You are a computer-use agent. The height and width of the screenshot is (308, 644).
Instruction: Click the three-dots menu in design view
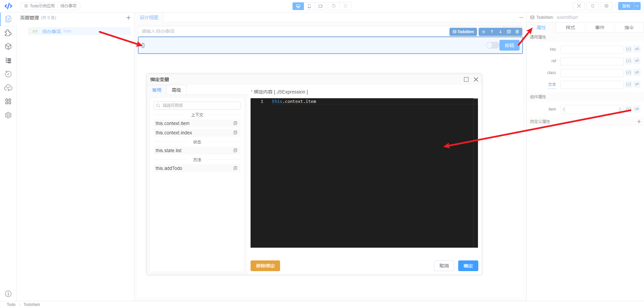[x=521, y=17]
